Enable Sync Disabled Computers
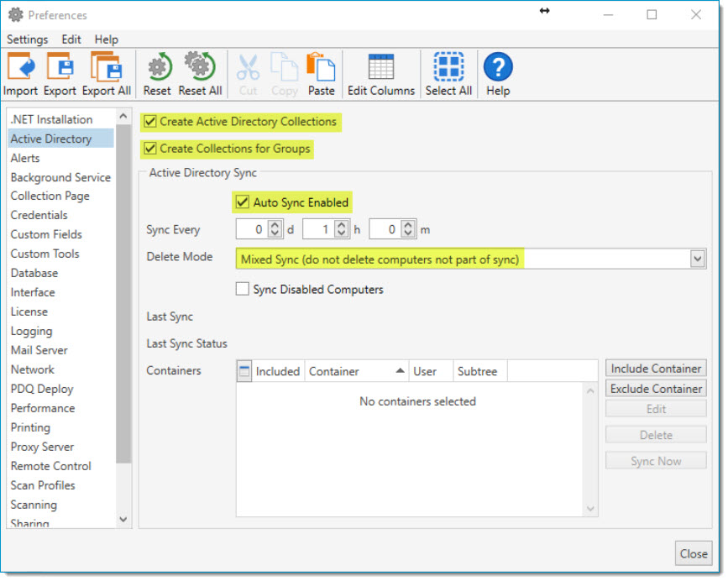728x581 pixels. pos(242,289)
